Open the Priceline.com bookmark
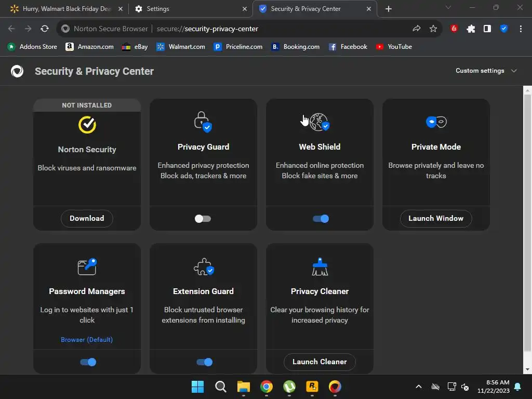Screen dimensions: 532x399 pyautogui.click(x=238, y=47)
